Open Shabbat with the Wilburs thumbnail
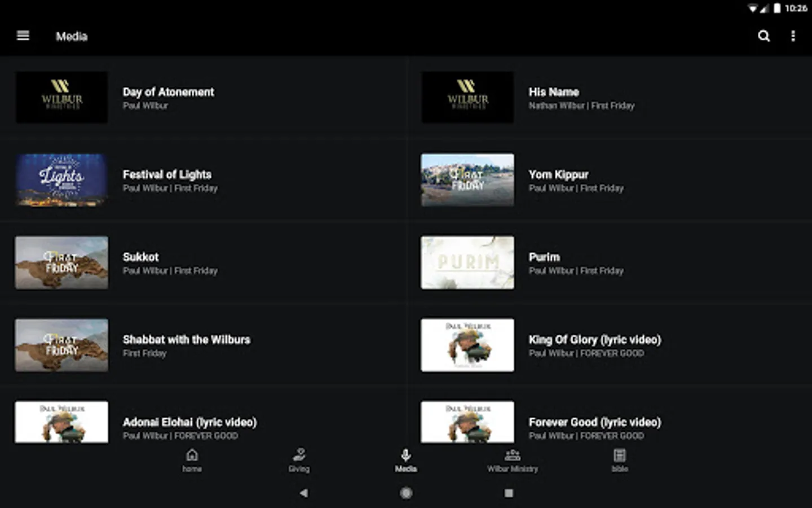Screen dimensions: 812x508 61,345
